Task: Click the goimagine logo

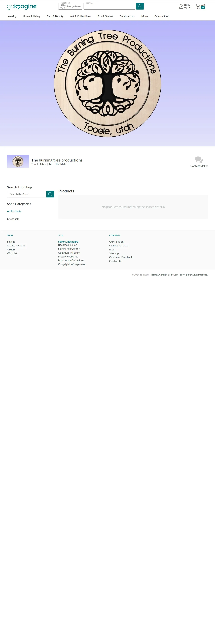Action: point(22,6)
